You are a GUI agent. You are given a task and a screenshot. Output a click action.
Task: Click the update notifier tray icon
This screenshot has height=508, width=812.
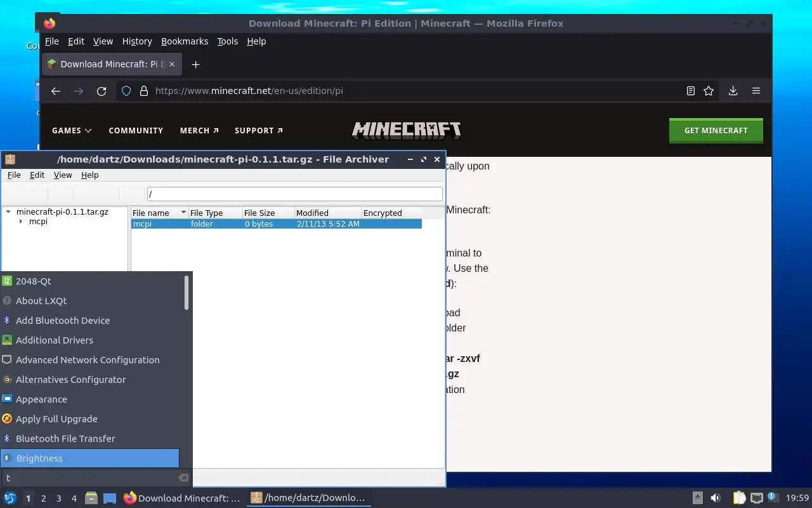tap(773, 497)
